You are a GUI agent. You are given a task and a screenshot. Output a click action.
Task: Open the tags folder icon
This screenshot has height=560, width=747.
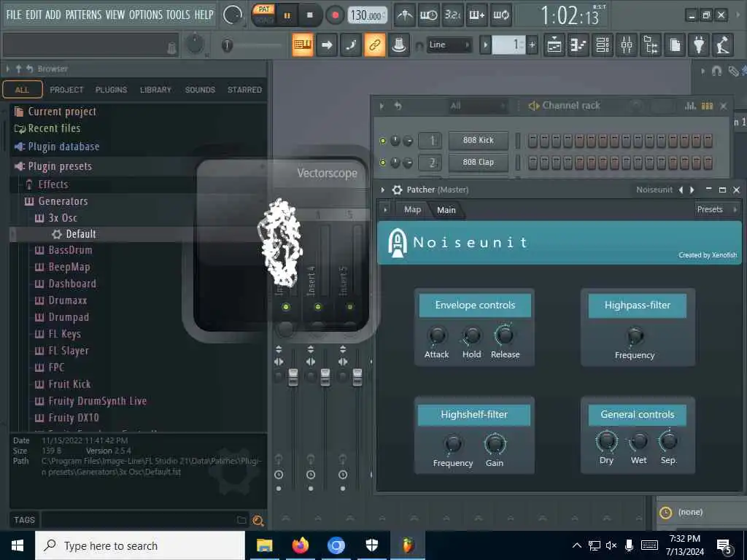(241, 520)
